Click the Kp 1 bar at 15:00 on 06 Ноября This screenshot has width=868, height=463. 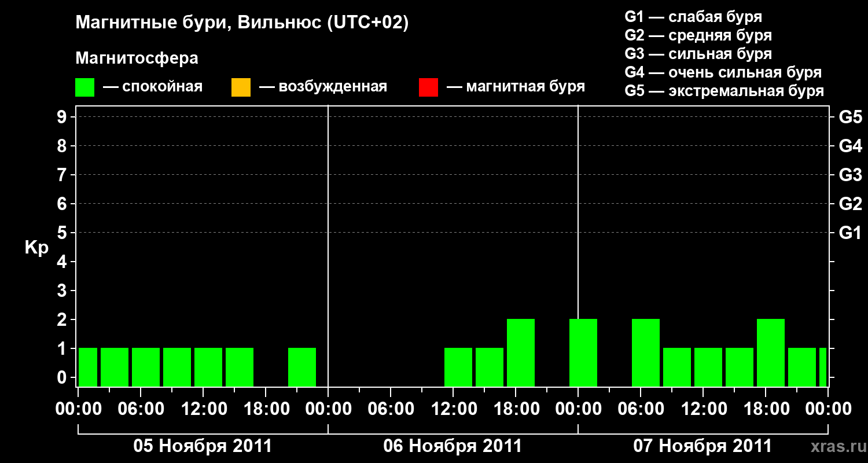coord(490,367)
